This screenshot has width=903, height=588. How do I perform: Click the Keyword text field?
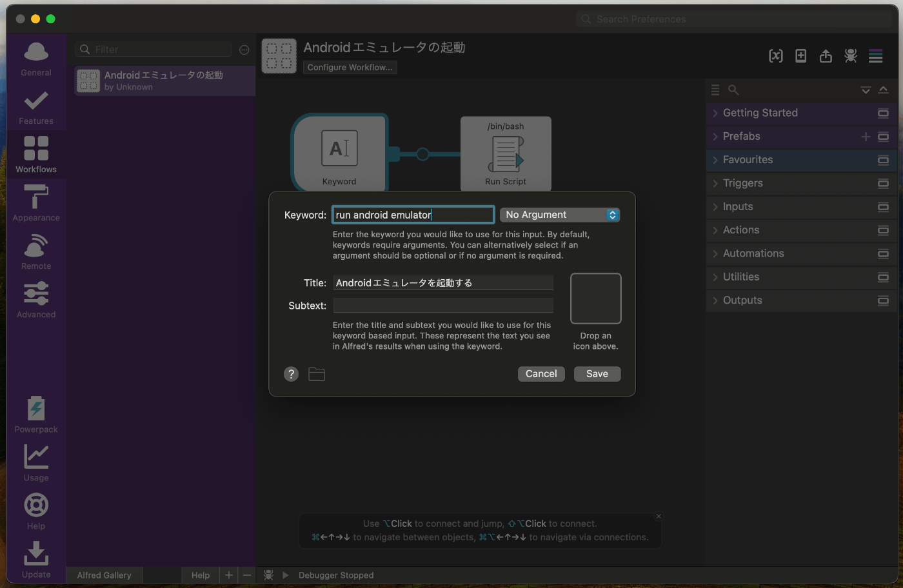(x=413, y=215)
